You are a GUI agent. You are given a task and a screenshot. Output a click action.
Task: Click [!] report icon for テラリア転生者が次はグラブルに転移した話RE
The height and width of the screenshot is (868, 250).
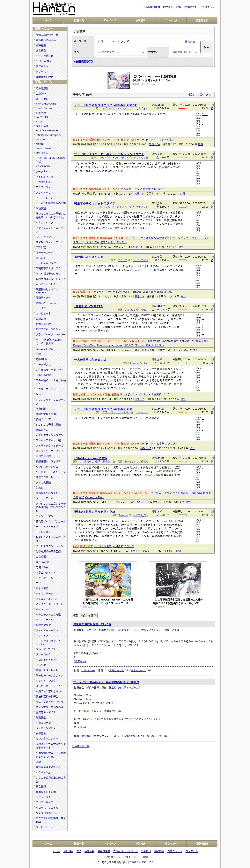(x=212, y=105)
